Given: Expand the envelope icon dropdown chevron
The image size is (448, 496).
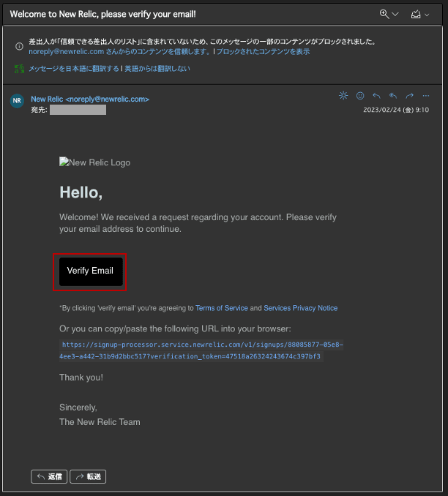Looking at the screenshot, I should pyautogui.click(x=427, y=15).
